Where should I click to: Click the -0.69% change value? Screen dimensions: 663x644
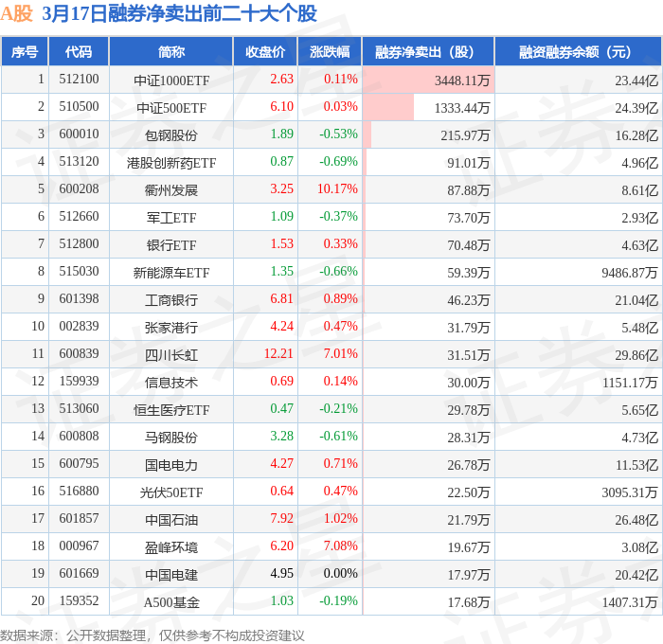click(338, 162)
